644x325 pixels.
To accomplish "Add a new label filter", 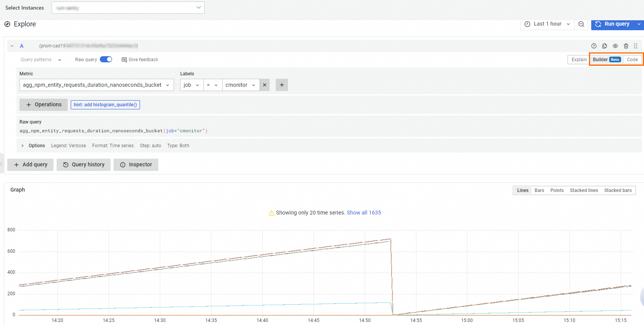I will coord(282,85).
